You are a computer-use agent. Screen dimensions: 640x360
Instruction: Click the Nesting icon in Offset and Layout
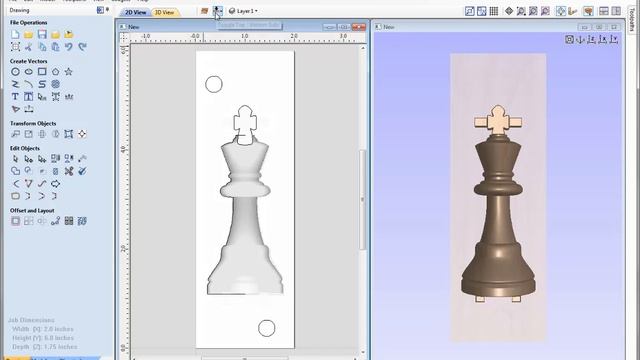[x=82, y=221]
